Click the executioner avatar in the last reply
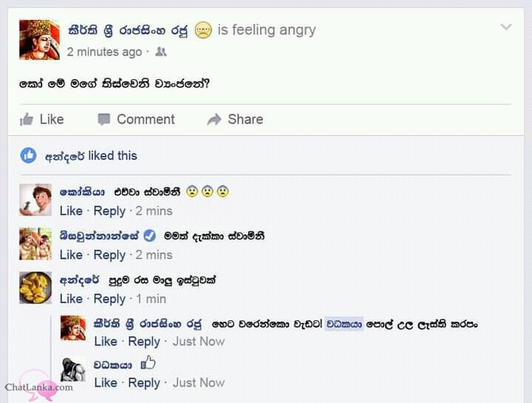The width and height of the screenshot is (532, 403). (x=73, y=370)
